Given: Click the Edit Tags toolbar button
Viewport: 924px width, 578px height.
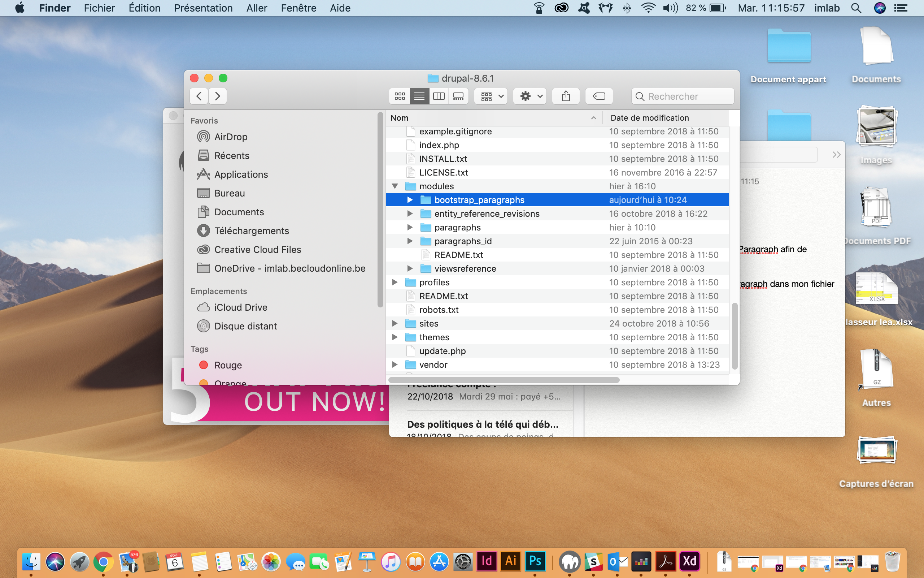Looking at the screenshot, I should (x=599, y=96).
